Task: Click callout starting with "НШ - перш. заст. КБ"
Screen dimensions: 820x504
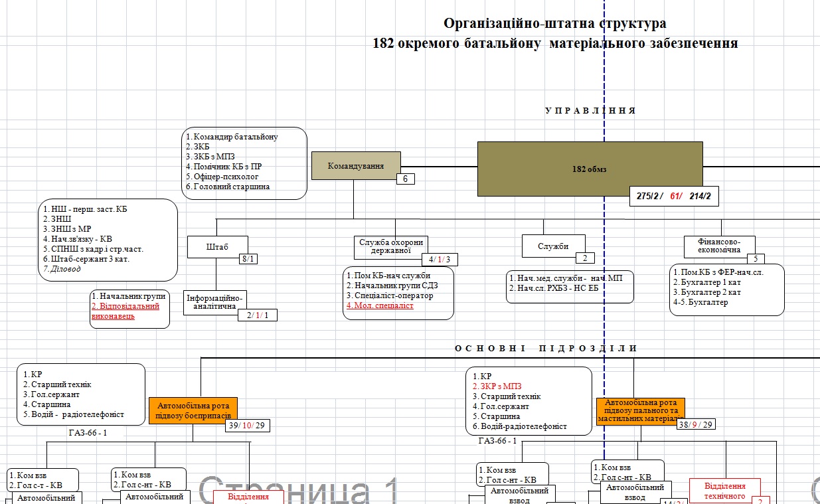Action: [x=109, y=239]
